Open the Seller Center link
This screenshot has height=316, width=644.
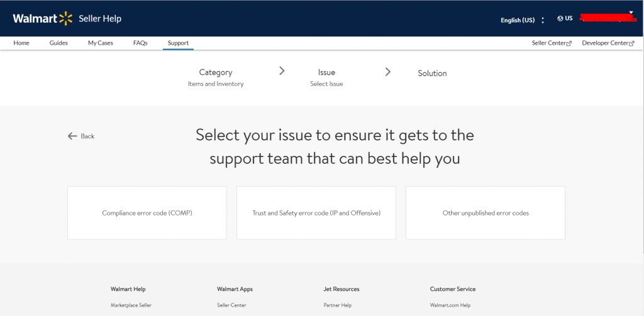coord(552,43)
